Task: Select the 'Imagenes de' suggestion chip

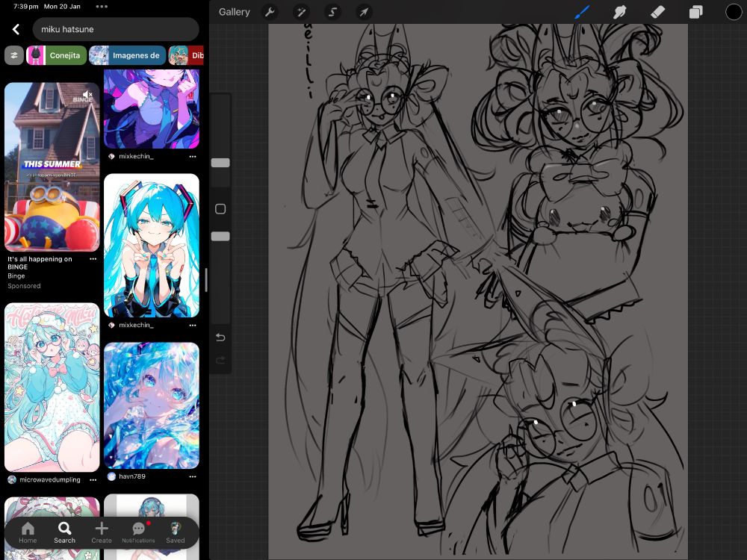Action: coord(127,55)
